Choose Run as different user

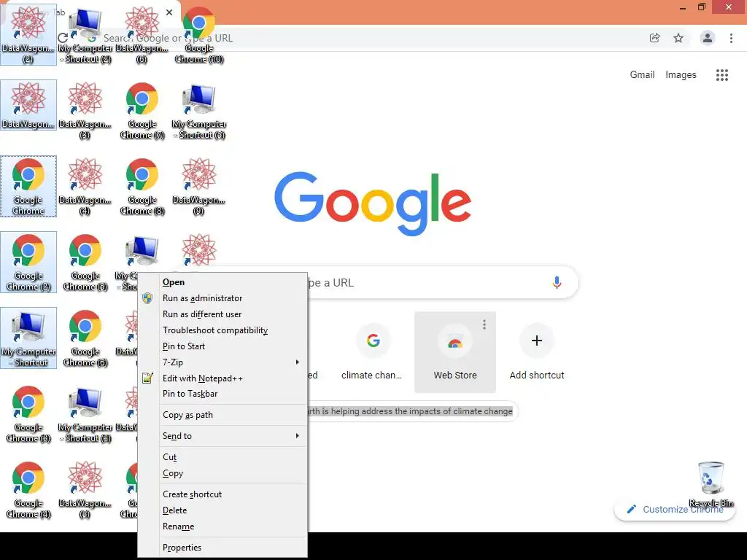(233, 314)
